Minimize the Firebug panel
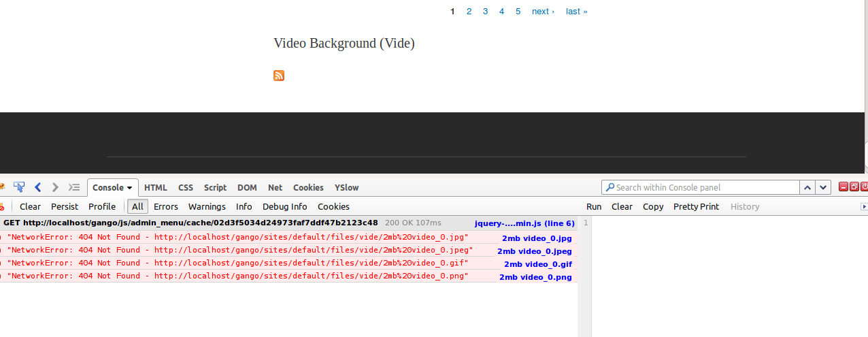This screenshot has height=337, width=868. coord(844,187)
